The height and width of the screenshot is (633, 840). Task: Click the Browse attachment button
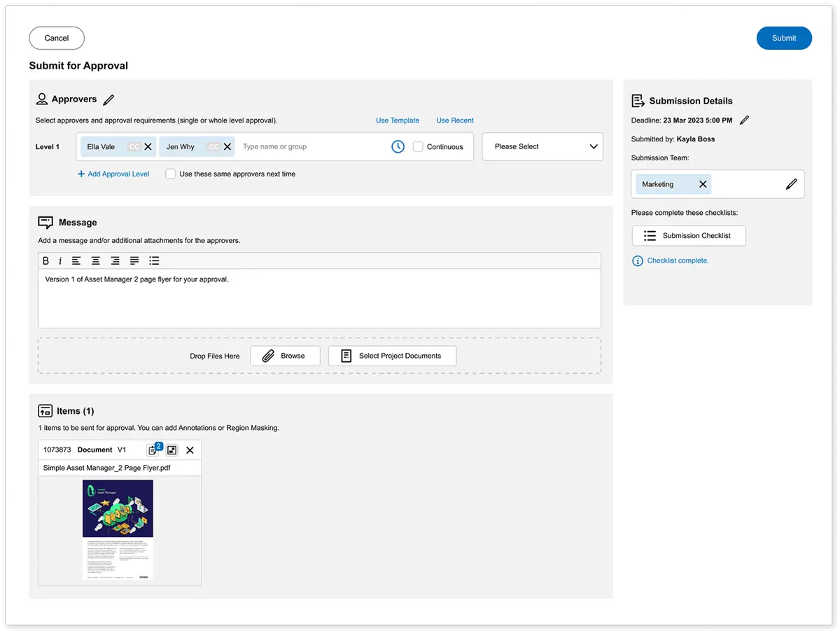(x=285, y=356)
